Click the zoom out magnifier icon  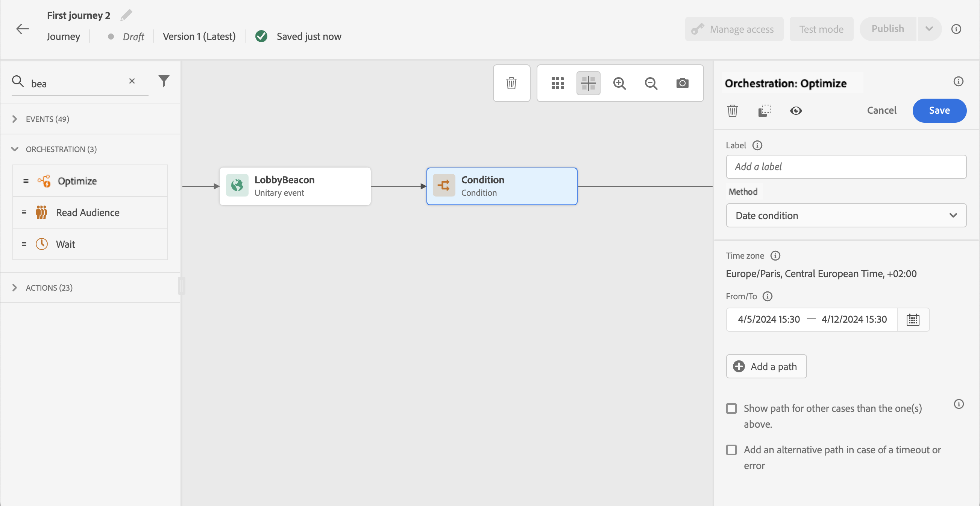[x=651, y=83]
